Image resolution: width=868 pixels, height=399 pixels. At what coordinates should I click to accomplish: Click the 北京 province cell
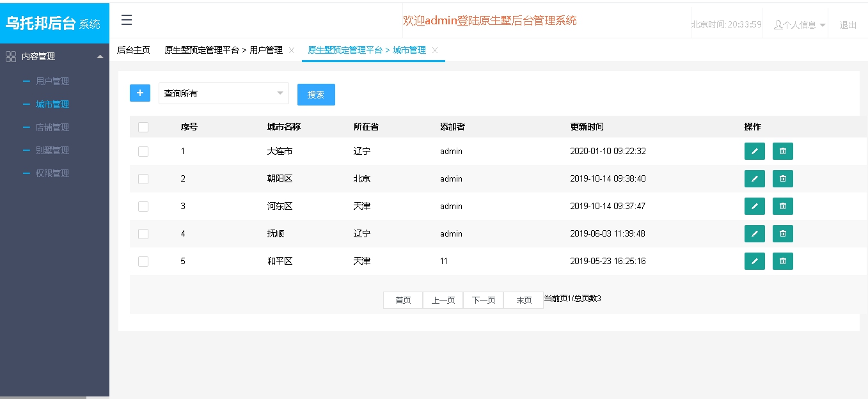click(x=362, y=179)
